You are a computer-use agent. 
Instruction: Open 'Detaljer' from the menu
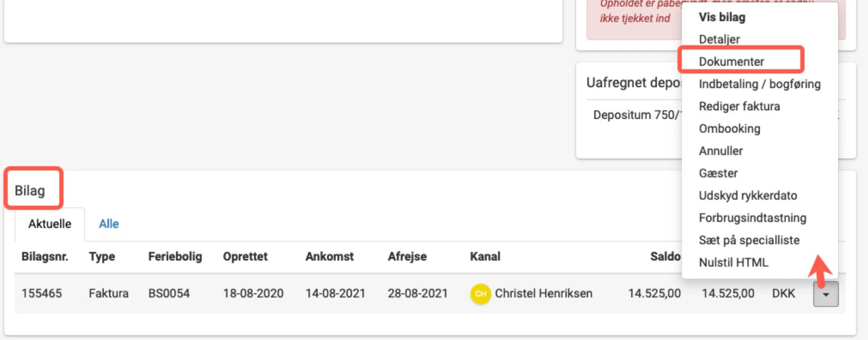pyautogui.click(x=719, y=39)
